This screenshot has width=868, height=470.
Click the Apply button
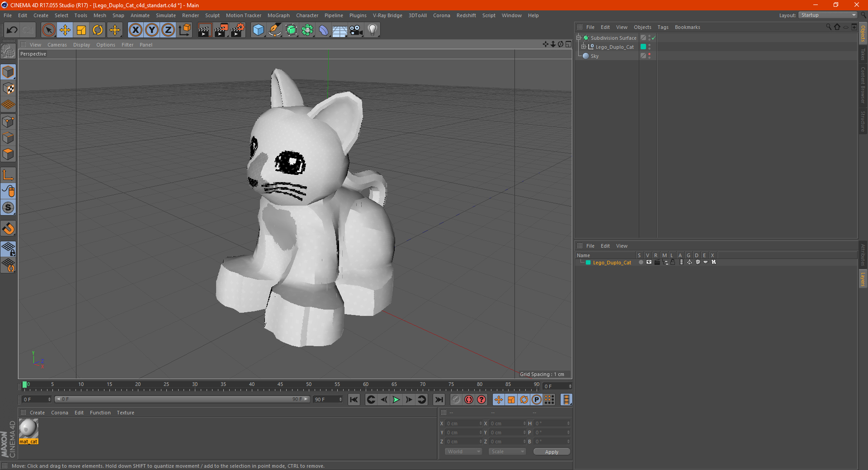click(x=552, y=451)
